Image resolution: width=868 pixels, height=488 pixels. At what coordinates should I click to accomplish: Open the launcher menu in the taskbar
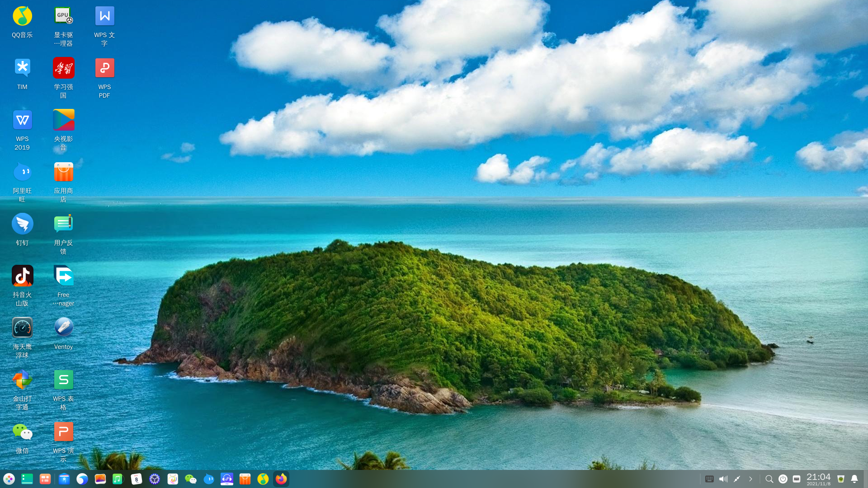pyautogui.click(x=9, y=479)
